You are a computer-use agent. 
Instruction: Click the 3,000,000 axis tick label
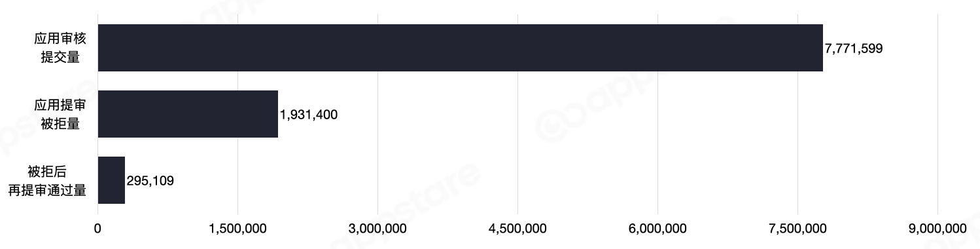click(x=377, y=228)
